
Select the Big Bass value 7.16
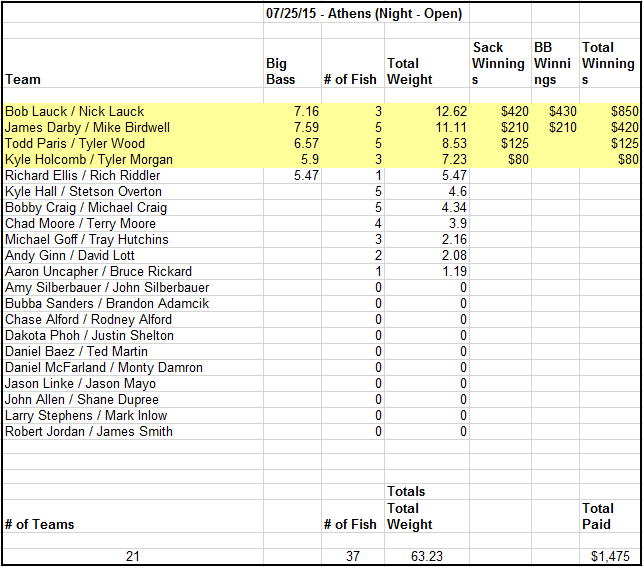pos(306,111)
